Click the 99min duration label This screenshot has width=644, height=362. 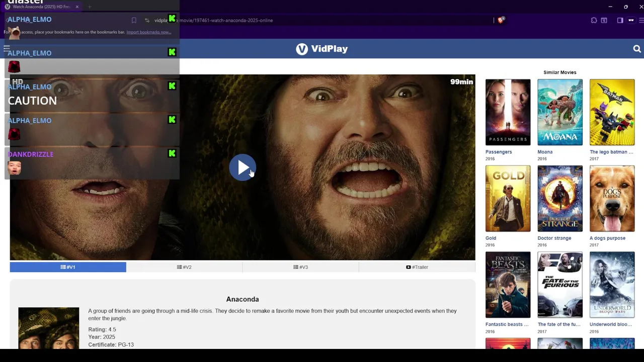click(462, 81)
